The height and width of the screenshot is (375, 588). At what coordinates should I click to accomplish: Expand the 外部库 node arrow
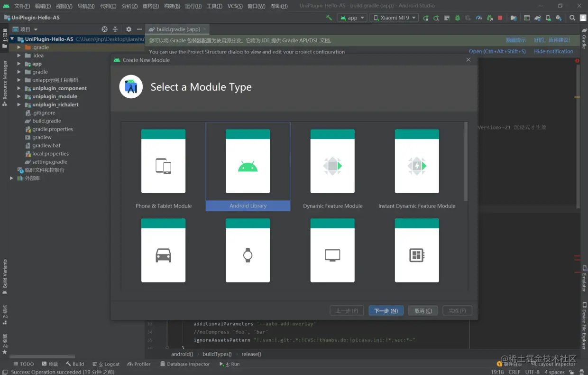[12, 178]
